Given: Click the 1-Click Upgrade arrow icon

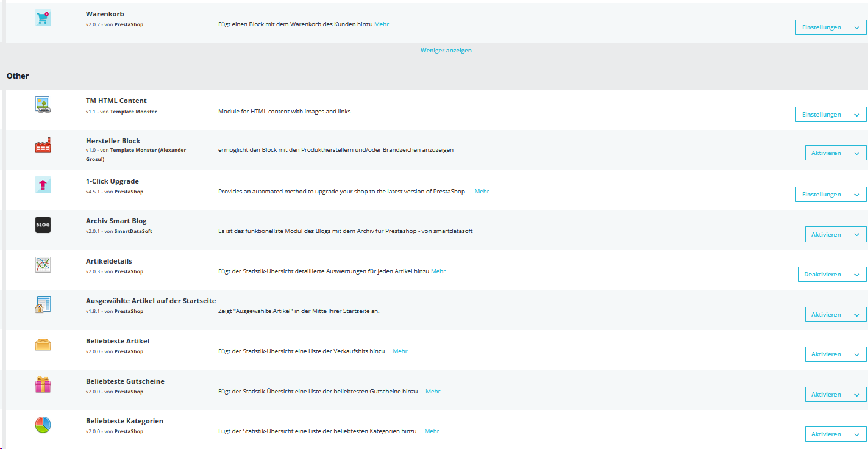Looking at the screenshot, I should [x=43, y=185].
